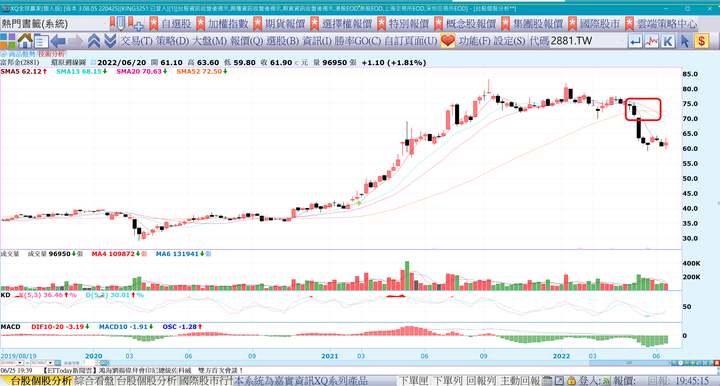Go forward with the right arrow

76,41
